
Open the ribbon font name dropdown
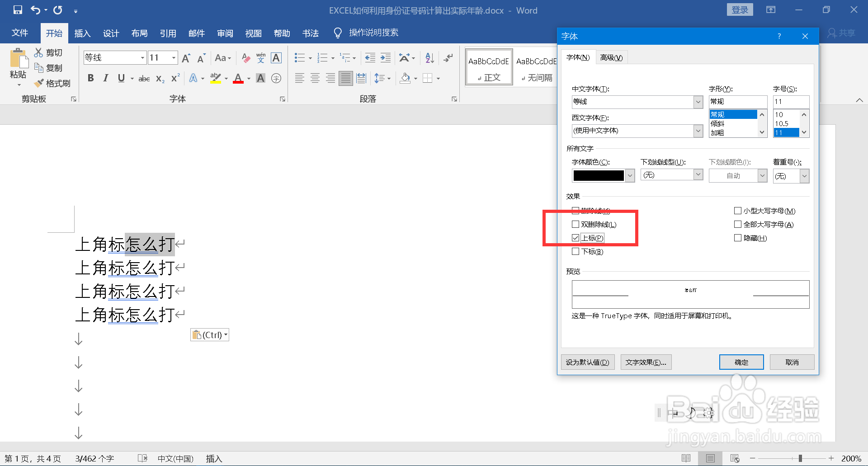pyautogui.click(x=142, y=58)
